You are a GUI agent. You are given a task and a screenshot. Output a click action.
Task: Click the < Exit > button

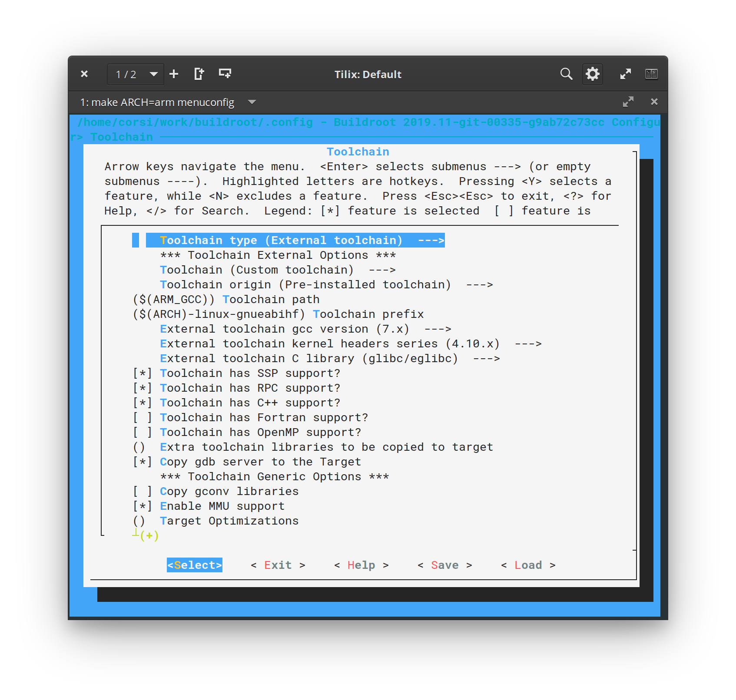[x=278, y=565]
